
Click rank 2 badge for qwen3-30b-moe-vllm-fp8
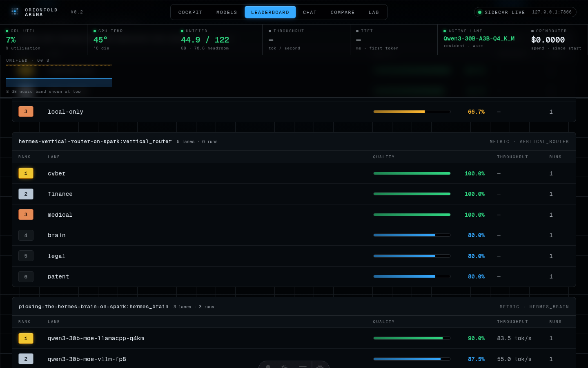point(26,359)
